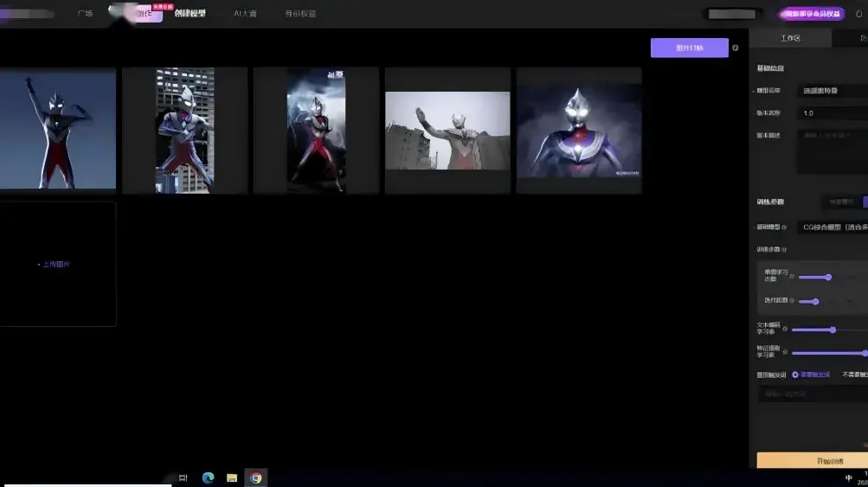The height and width of the screenshot is (487, 868).
Task: Click info icon beside iteration rounds
Action: [792, 300]
